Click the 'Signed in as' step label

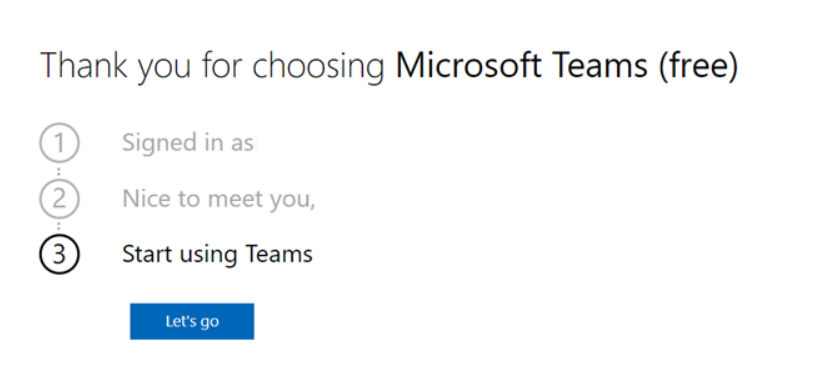click(188, 143)
